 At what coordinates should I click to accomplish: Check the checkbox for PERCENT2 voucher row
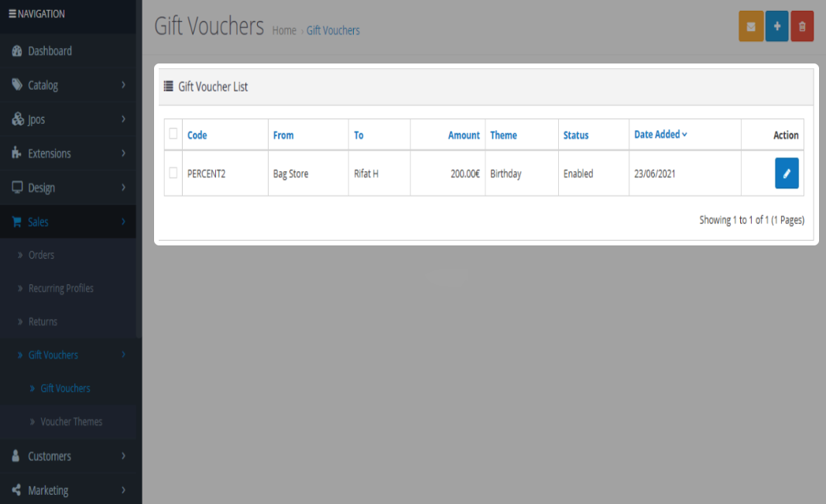pyautogui.click(x=173, y=173)
